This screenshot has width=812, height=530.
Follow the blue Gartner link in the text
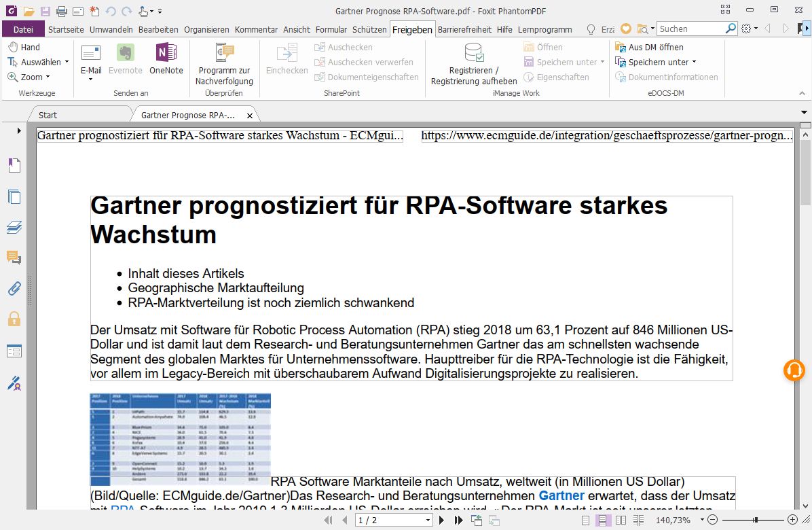click(561, 496)
